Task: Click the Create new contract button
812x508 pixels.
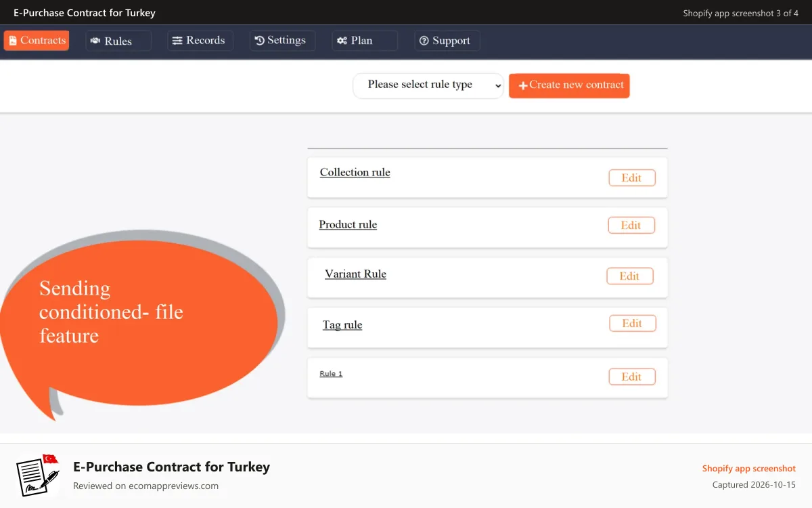Action: [x=569, y=85]
